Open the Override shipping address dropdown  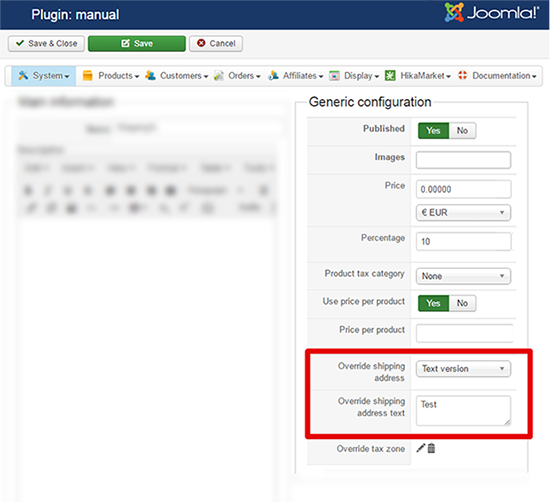click(x=463, y=369)
